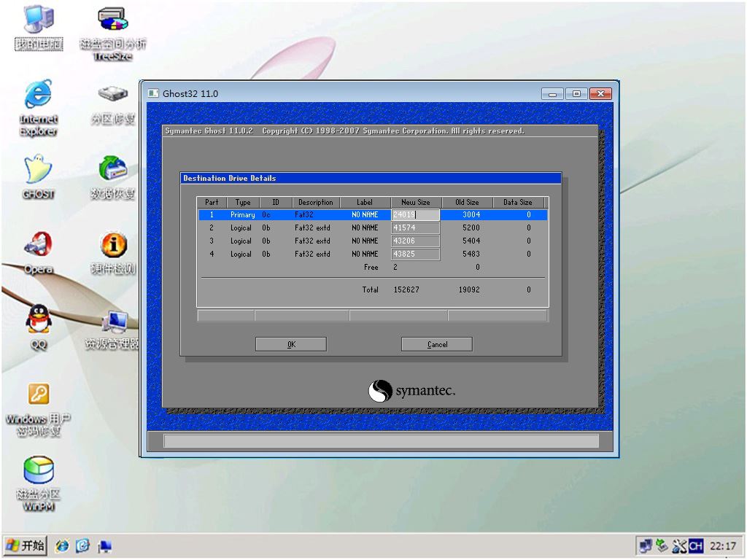Click the New Size field showing 43206
Viewport: 747px width, 560px height.
pyautogui.click(x=415, y=241)
